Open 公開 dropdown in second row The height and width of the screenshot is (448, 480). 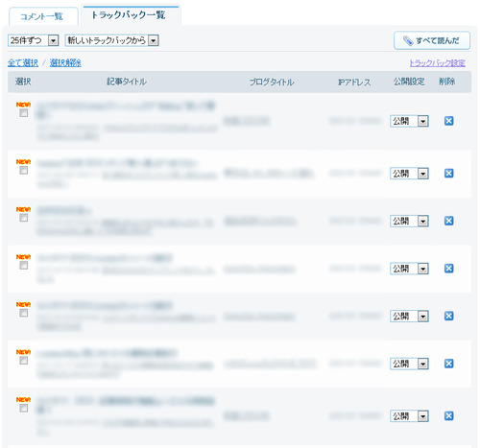(x=409, y=174)
